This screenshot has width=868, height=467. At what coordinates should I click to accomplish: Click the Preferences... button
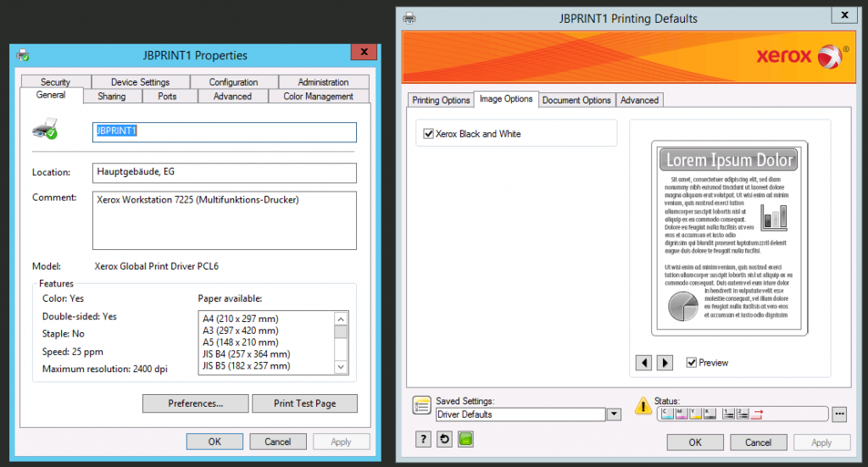(x=196, y=403)
